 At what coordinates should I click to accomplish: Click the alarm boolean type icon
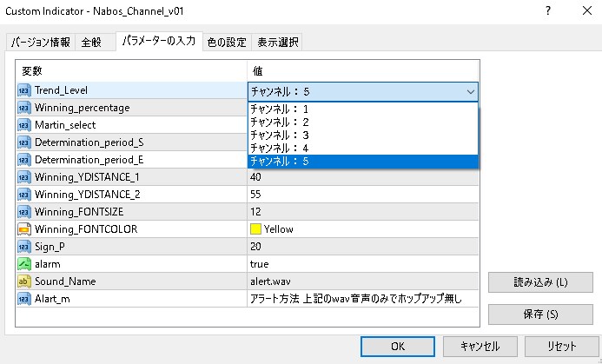click(x=24, y=264)
